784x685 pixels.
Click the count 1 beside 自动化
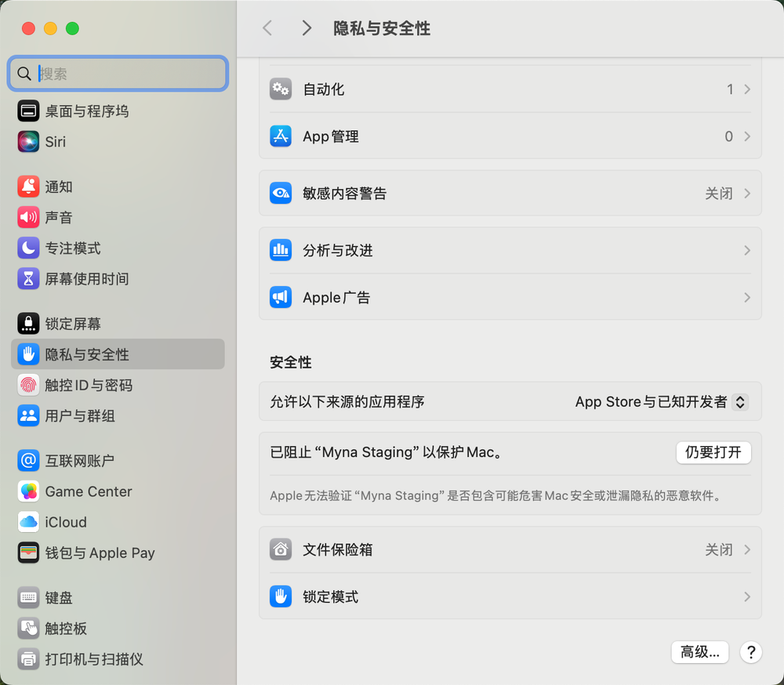coord(730,89)
